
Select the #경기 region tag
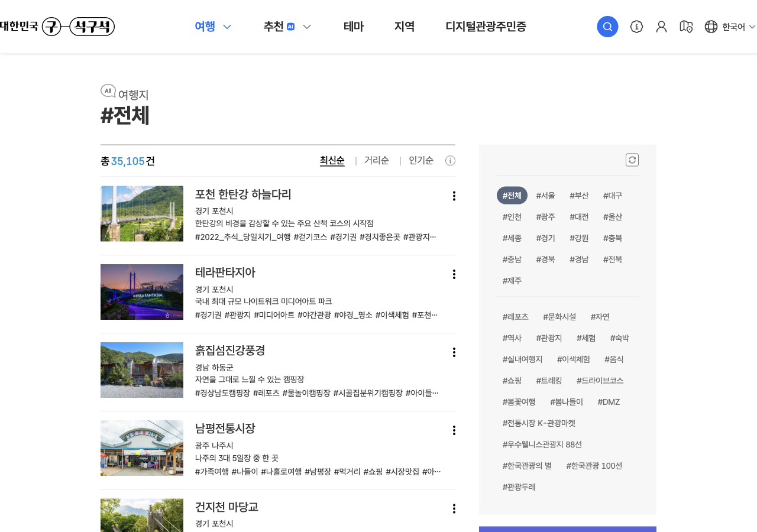point(545,238)
